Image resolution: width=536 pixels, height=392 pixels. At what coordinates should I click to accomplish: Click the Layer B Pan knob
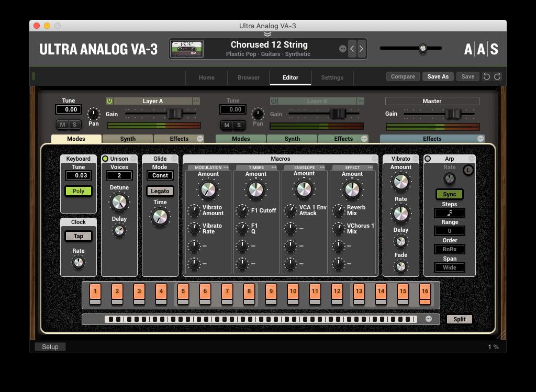click(x=258, y=114)
